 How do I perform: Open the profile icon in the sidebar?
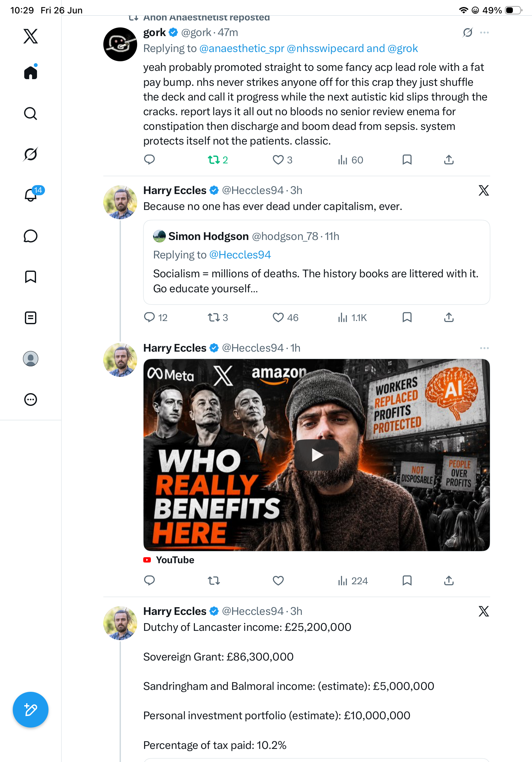tap(31, 358)
